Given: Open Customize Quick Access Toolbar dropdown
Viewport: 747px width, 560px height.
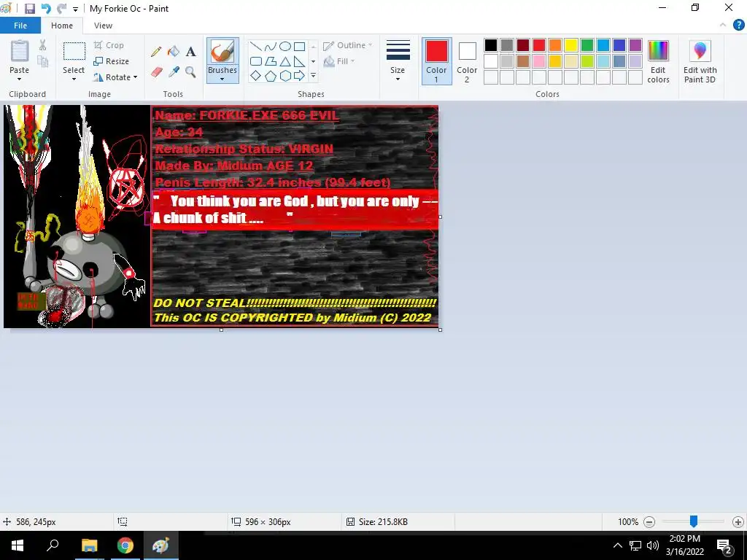Looking at the screenshot, I should [75, 9].
